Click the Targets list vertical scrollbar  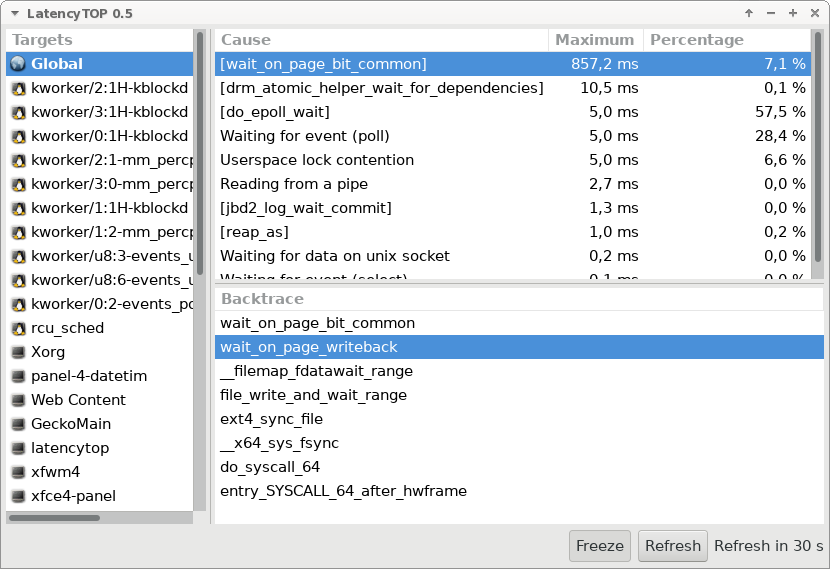click(x=199, y=150)
